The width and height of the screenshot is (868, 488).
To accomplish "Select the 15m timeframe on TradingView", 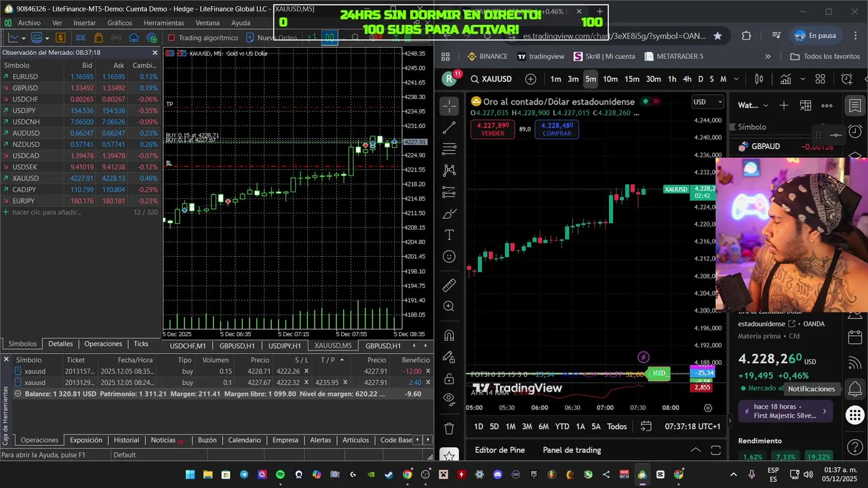I will click(632, 79).
